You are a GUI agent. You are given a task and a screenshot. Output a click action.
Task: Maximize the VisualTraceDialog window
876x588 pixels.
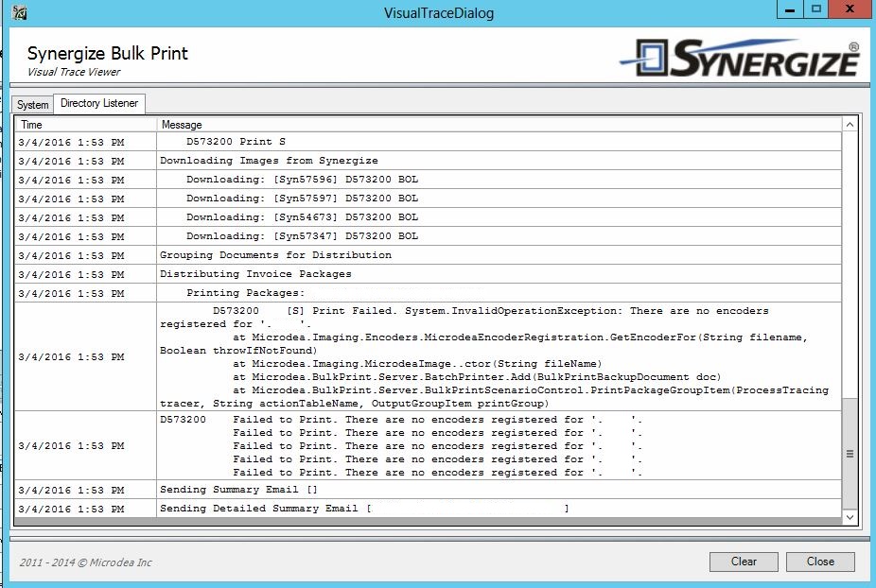(x=816, y=9)
